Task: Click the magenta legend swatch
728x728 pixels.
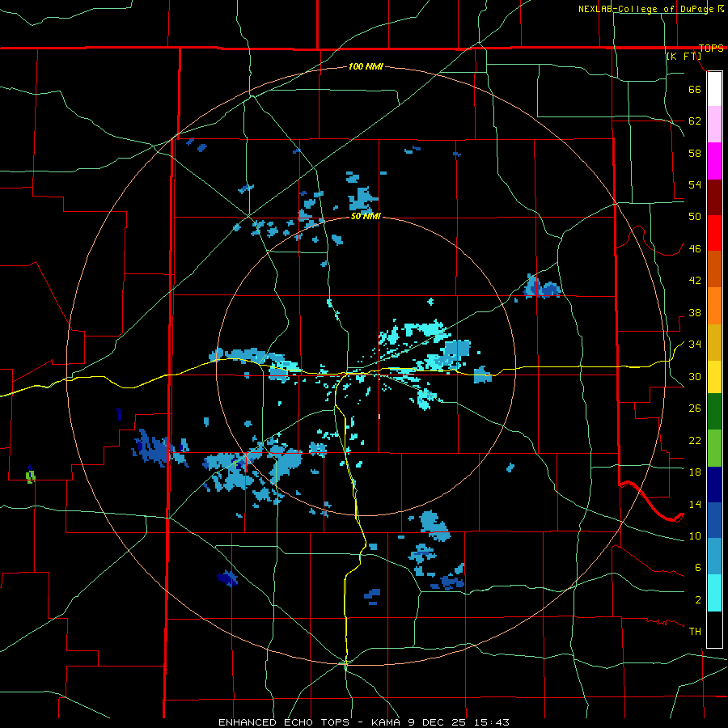Action: pos(714,161)
